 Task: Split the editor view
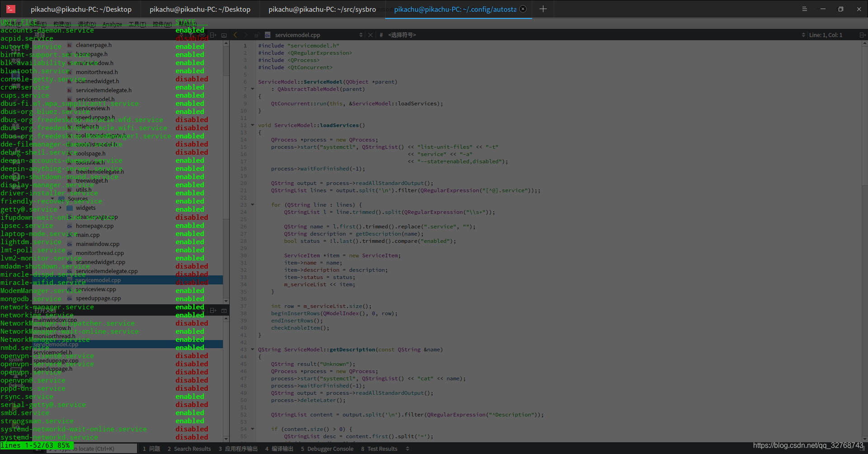pyautogui.click(x=862, y=35)
